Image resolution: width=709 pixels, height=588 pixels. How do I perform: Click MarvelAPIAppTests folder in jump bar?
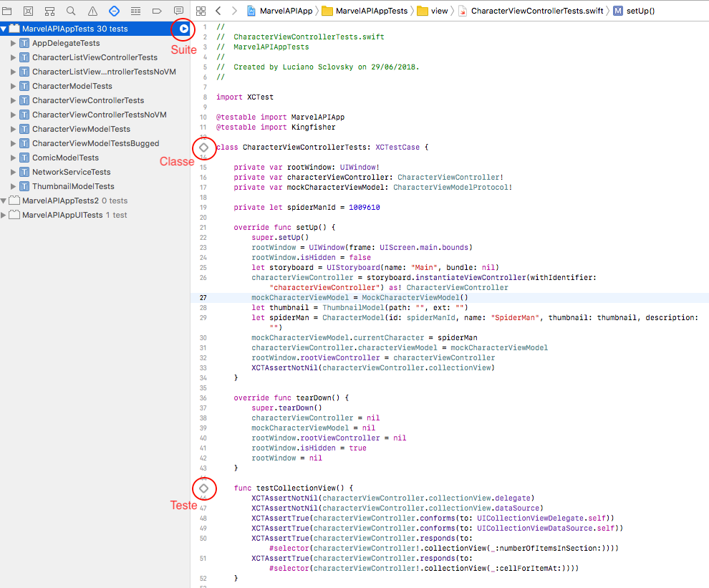[x=365, y=11]
